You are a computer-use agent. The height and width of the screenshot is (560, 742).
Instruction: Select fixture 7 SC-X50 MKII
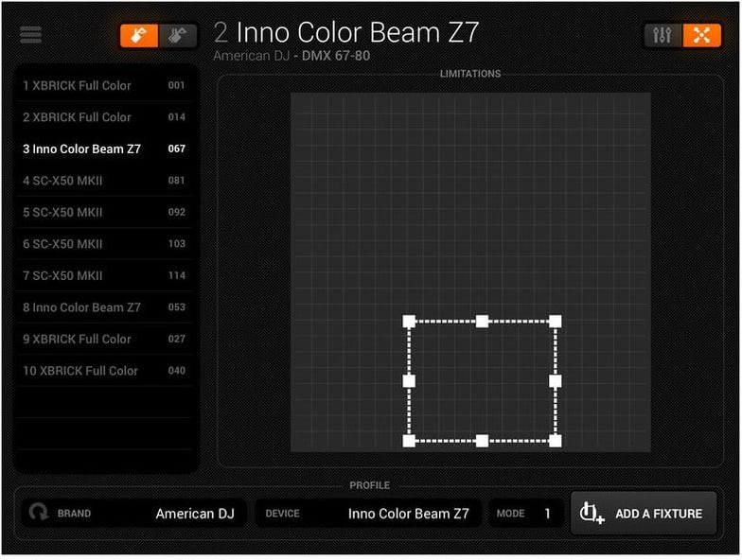(x=104, y=276)
